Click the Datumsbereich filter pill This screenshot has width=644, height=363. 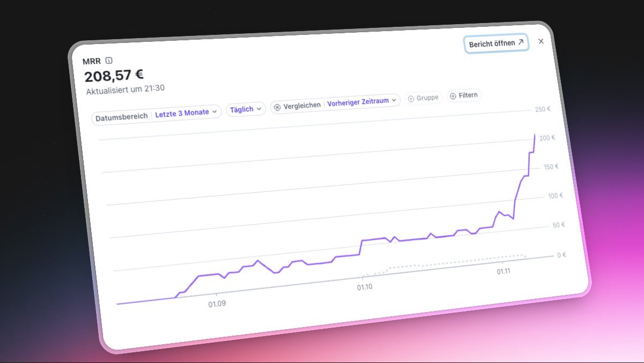121,116
